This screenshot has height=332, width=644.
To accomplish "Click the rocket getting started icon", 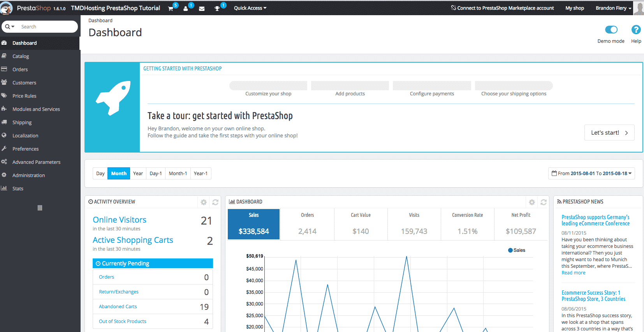I will coord(113,98).
